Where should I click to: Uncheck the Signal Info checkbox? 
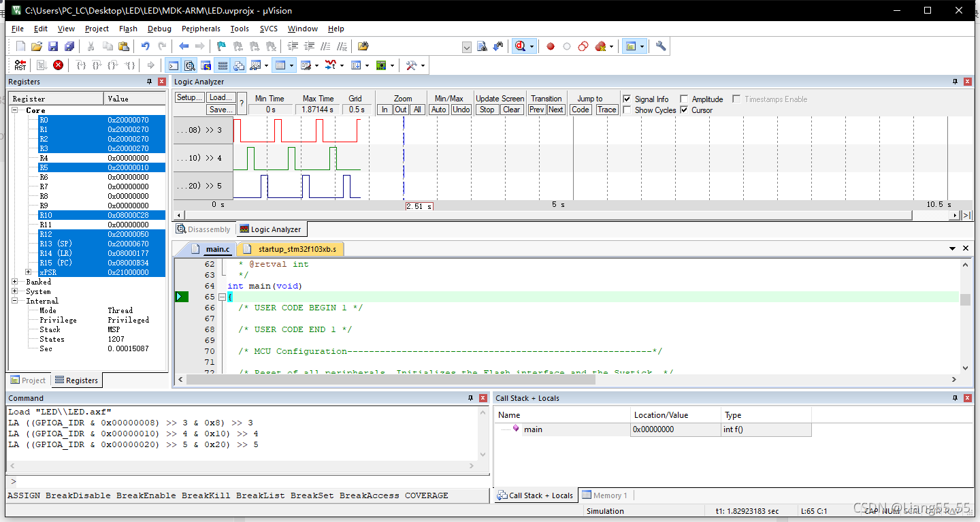tap(627, 99)
